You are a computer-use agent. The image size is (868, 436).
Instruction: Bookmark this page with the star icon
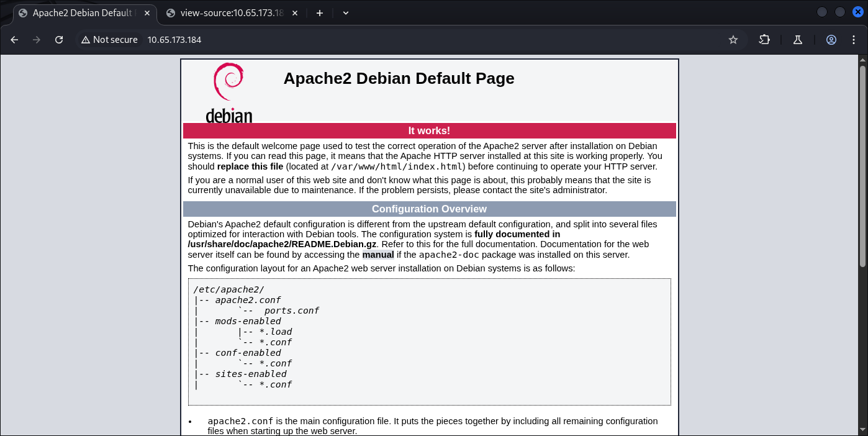tap(733, 40)
